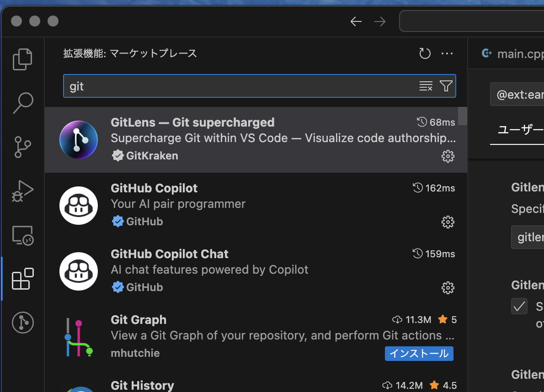
Task: Open the 'Git Graph' extension title
Action: tap(139, 320)
